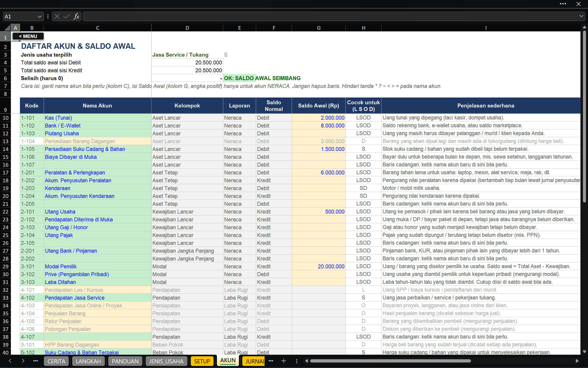Select the Pendapatan Jasa Service cell
588x368 pixels.
pos(97,298)
